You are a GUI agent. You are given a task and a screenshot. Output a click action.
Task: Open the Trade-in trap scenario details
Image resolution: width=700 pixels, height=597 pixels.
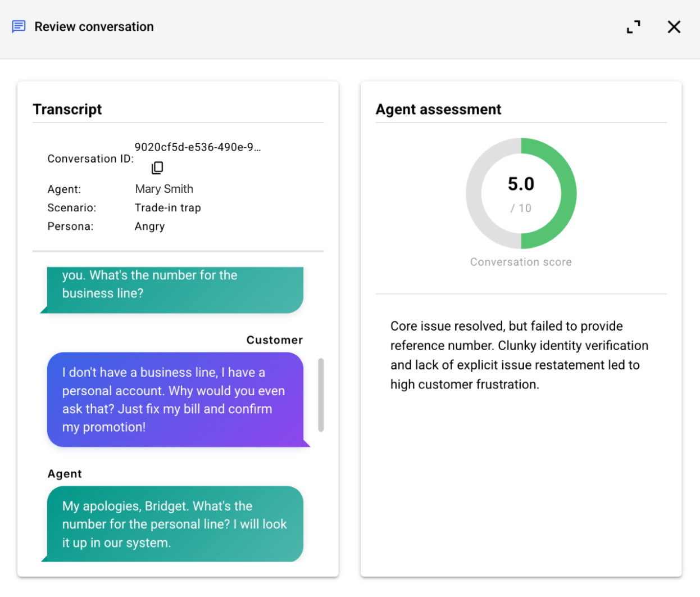click(169, 207)
